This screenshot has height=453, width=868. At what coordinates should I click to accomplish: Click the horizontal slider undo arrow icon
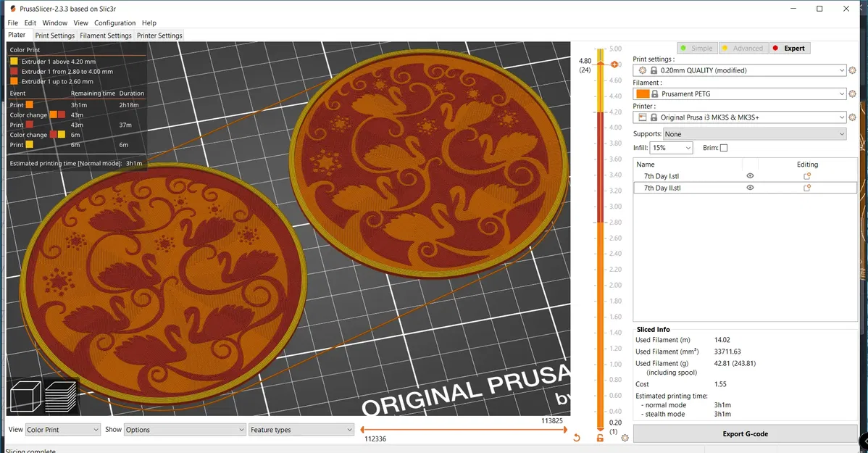pos(577,438)
